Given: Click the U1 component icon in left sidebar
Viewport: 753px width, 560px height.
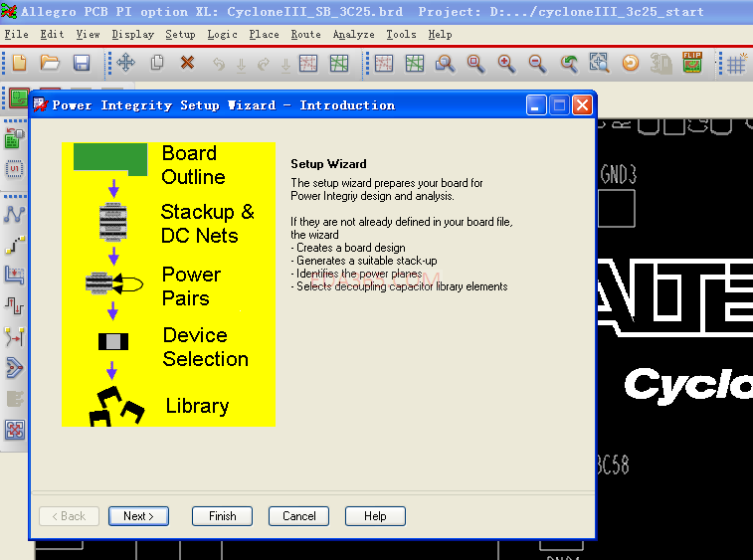Looking at the screenshot, I should [14, 169].
